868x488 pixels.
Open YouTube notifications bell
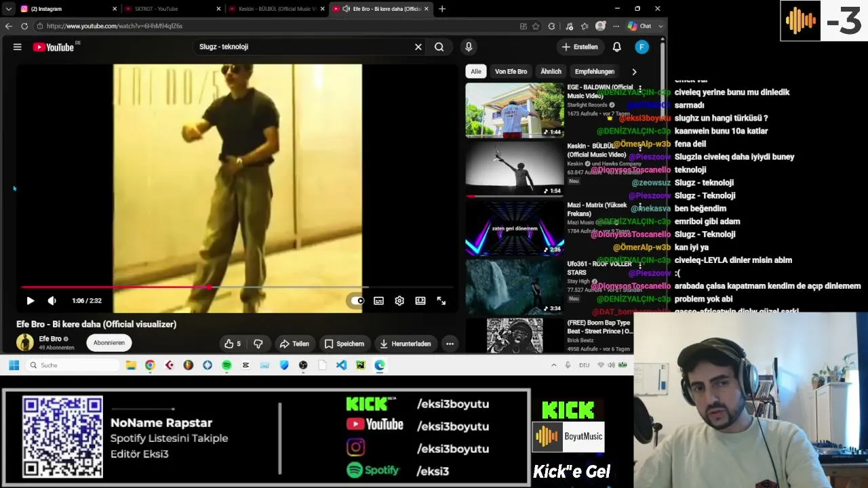[x=617, y=47]
